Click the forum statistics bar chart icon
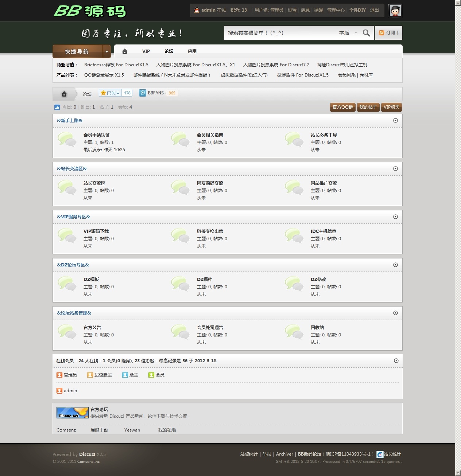461x476 pixels. [x=57, y=107]
